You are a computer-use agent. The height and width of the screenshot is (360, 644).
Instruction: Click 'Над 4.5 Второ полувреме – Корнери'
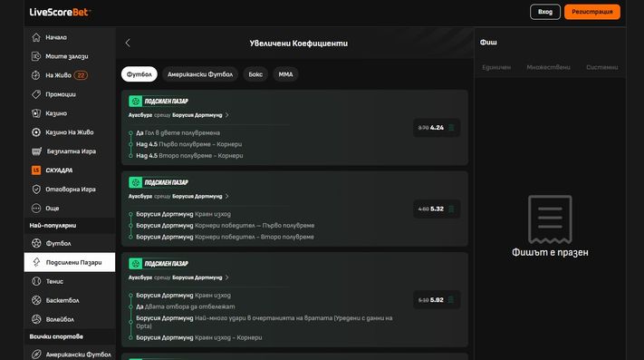point(189,156)
